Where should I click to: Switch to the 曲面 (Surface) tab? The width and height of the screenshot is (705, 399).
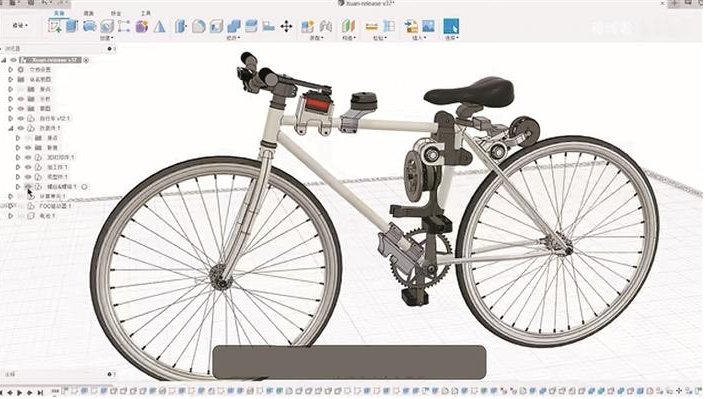(89, 13)
